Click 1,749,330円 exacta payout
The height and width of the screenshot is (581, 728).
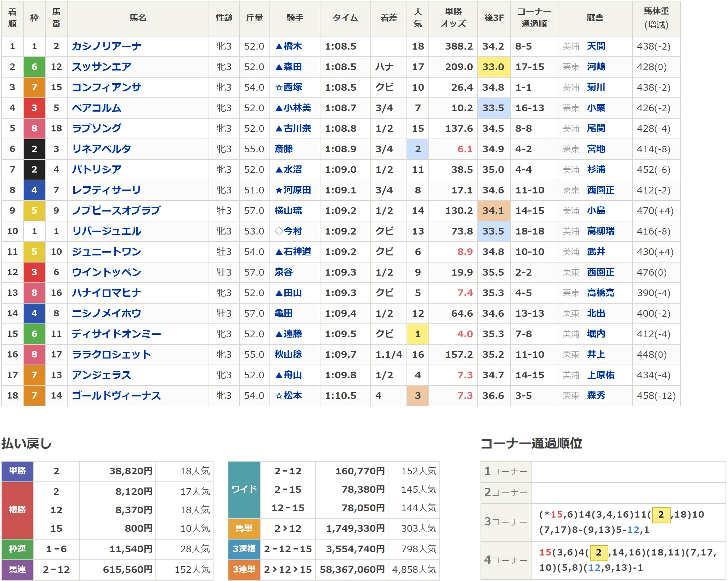[x=356, y=529]
